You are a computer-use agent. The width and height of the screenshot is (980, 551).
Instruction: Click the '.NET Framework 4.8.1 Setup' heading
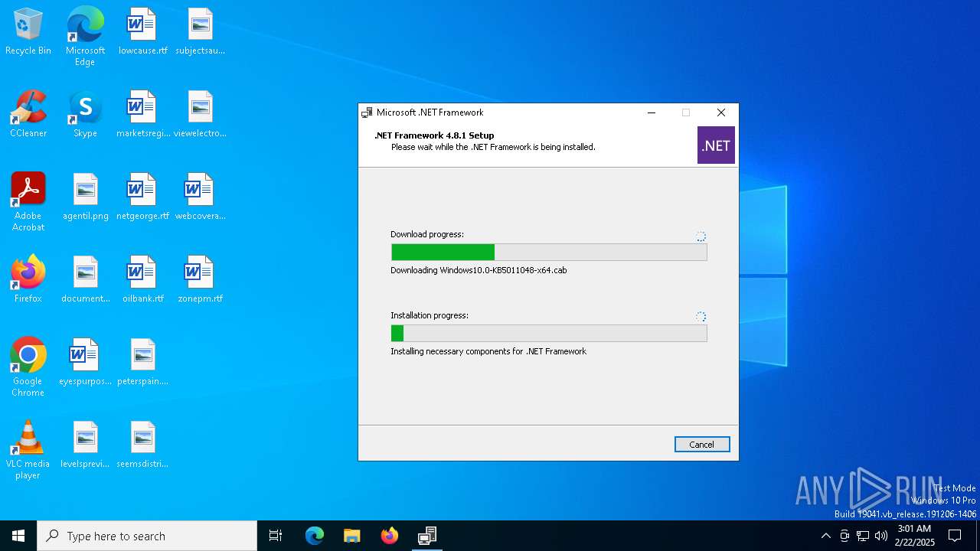click(434, 135)
